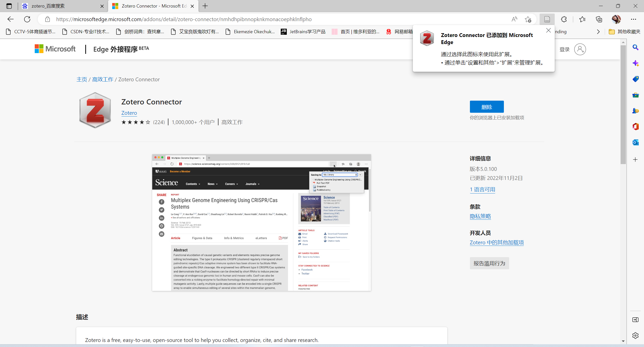This screenshot has height=347, width=644.
Task: Open 其他收藏夹 bookmarks folder
Action: click(624, 32)
